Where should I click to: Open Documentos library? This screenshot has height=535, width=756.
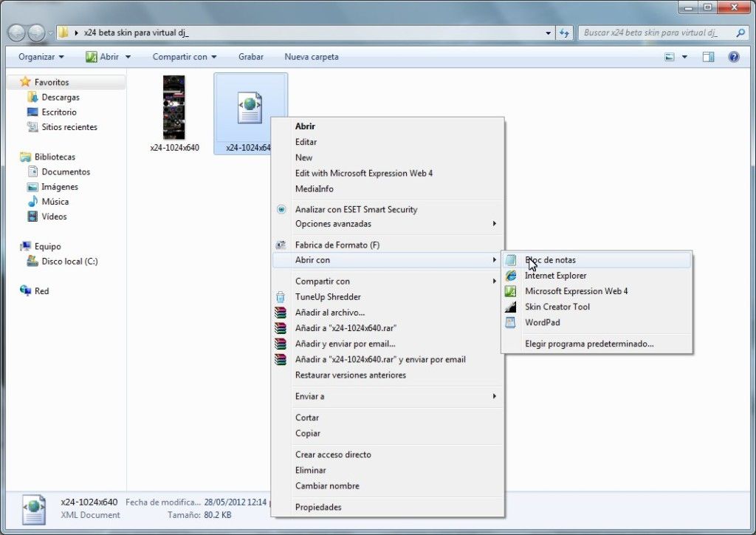click(x=66, y=171)
